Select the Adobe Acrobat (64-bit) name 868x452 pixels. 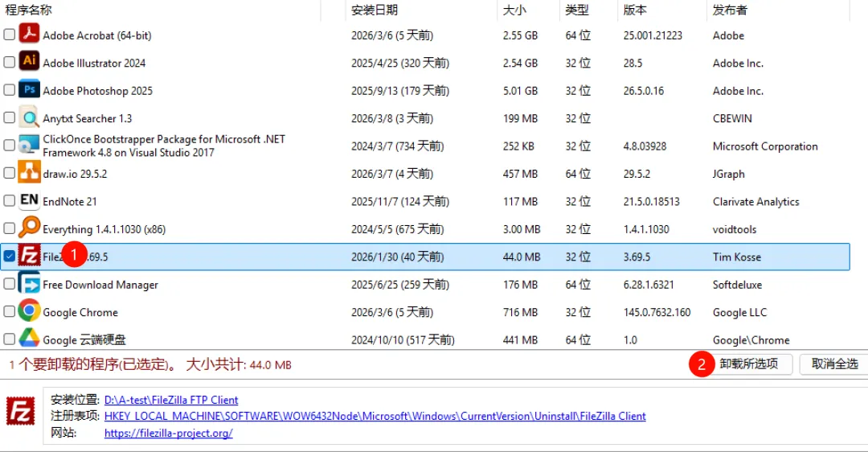coord(97,35)
